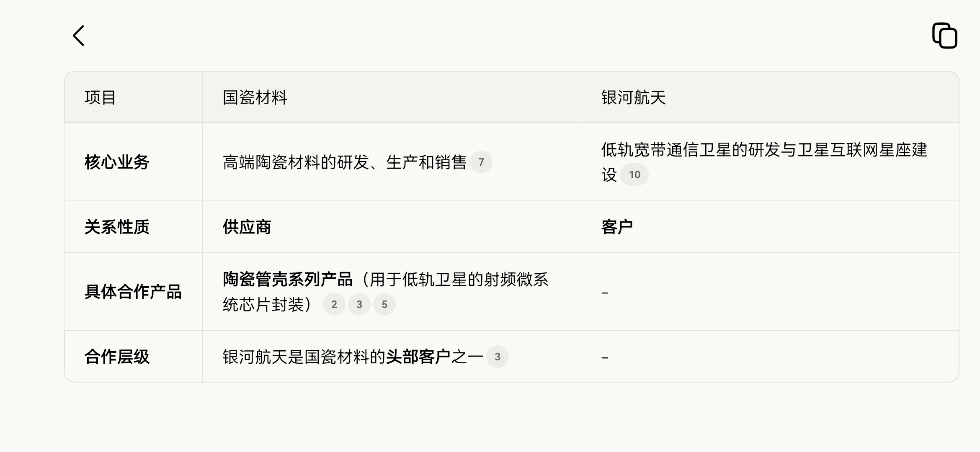Copy the table with the copy icon

[x=944, y=36]
